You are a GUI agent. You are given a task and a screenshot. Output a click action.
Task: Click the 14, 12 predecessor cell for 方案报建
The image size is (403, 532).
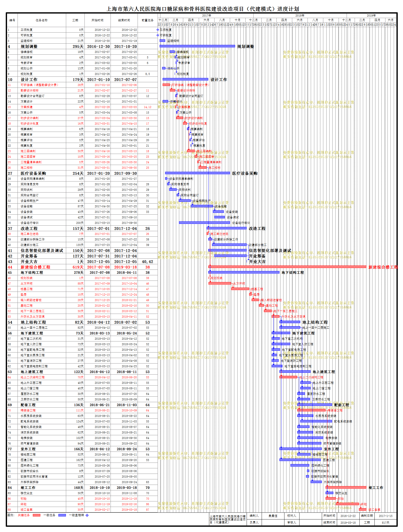[147, 107]
